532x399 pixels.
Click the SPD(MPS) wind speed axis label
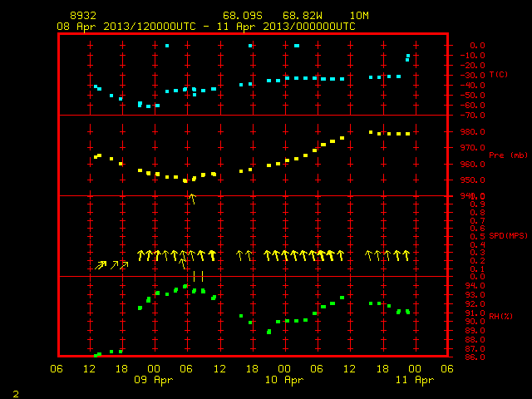coord(508,235)
